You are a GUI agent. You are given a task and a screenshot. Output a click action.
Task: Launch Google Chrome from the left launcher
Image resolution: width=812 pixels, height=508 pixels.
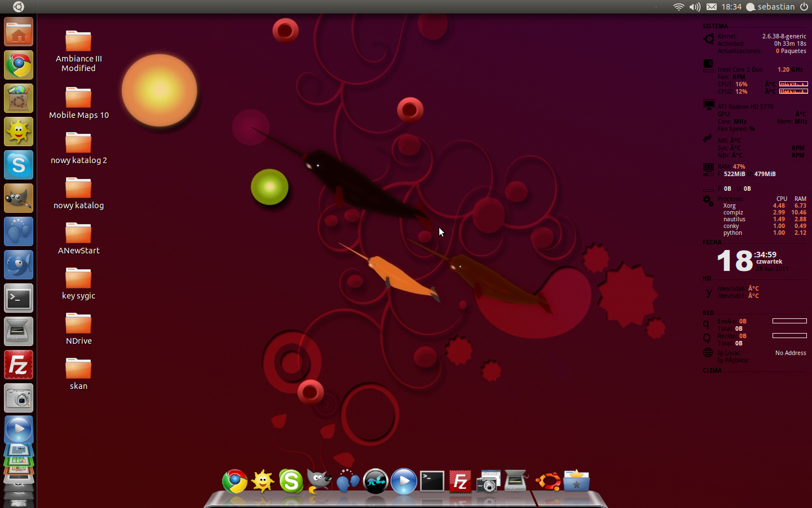pos(19,65)
